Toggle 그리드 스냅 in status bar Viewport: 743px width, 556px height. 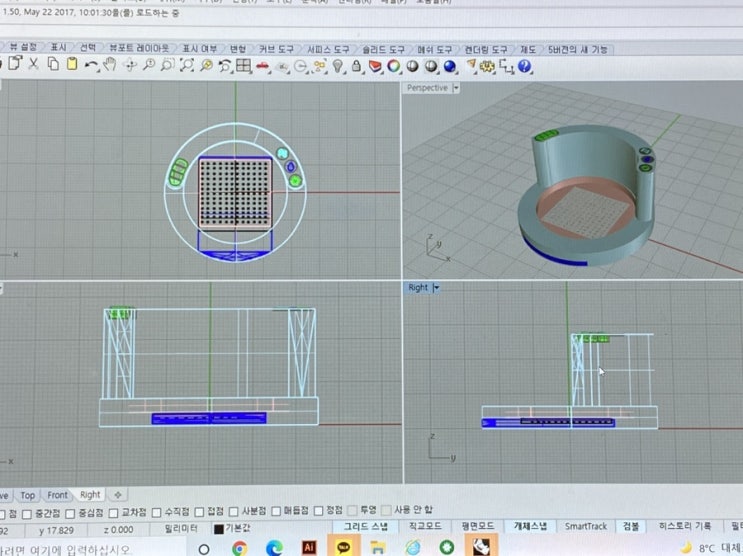tap(365, 526)
